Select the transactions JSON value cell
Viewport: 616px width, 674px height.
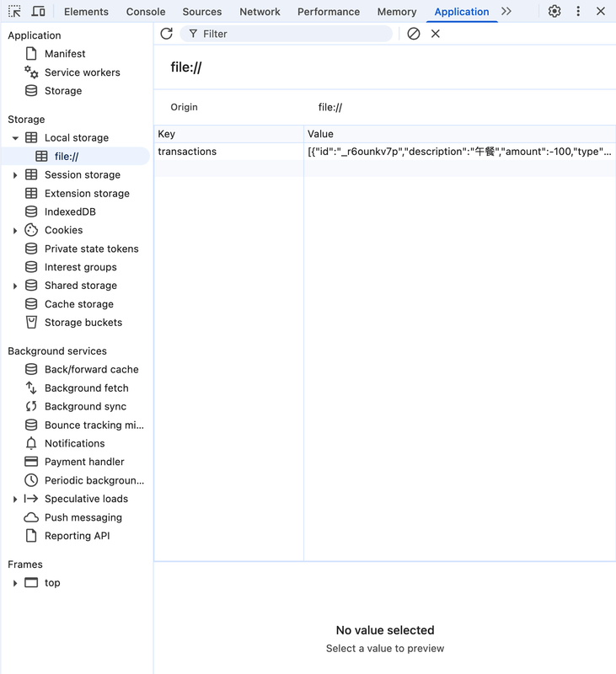pyautogui.click(x=460, y=152)
